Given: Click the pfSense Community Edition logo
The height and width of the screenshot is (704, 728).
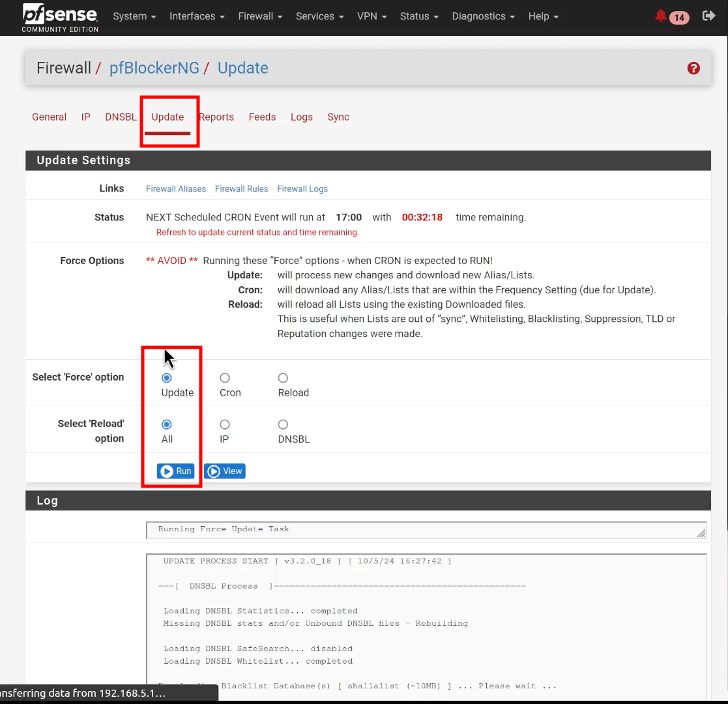Looking at the screenshot, I should click(60, 18).
